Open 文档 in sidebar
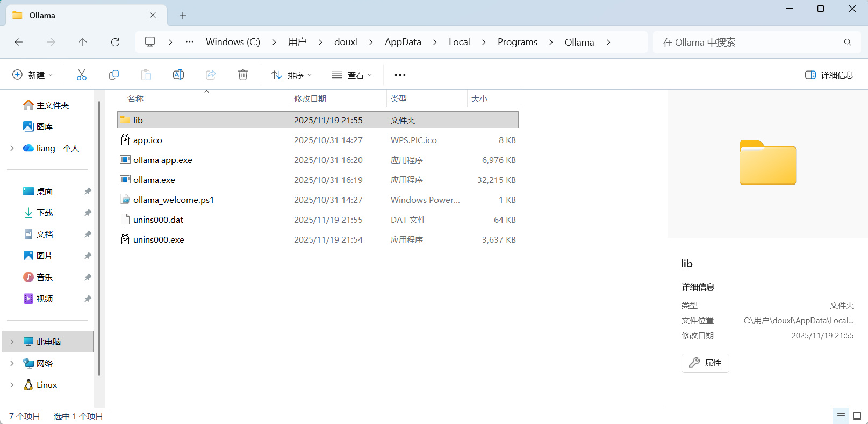 (x=38, y=234)
